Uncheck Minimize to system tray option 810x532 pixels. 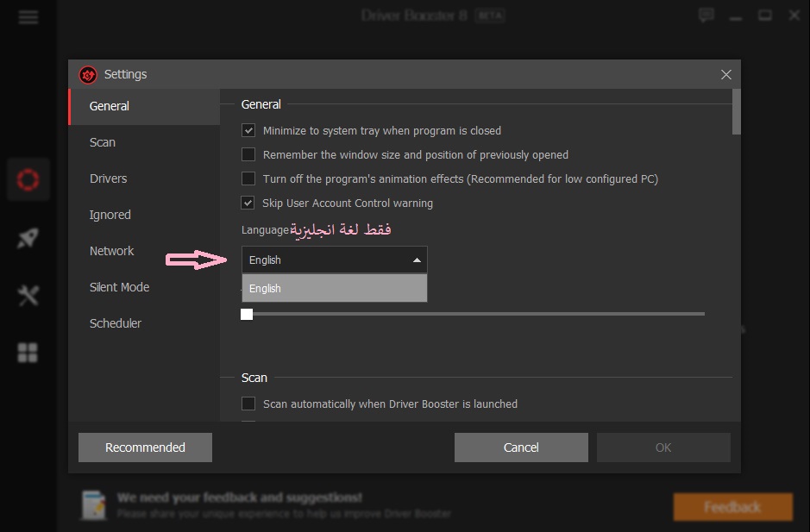coord(248,130)
